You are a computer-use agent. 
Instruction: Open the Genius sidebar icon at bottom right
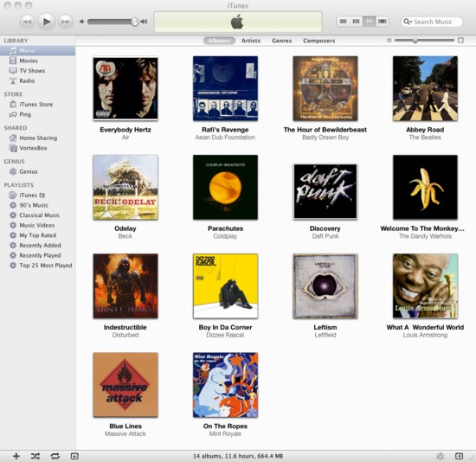(x=440, y=456)
